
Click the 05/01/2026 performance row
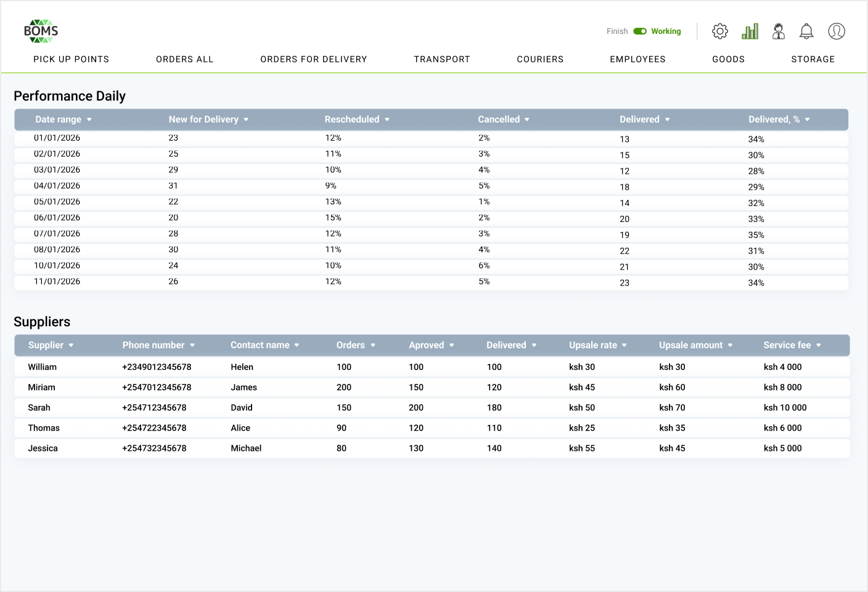[x=57, y=202]
